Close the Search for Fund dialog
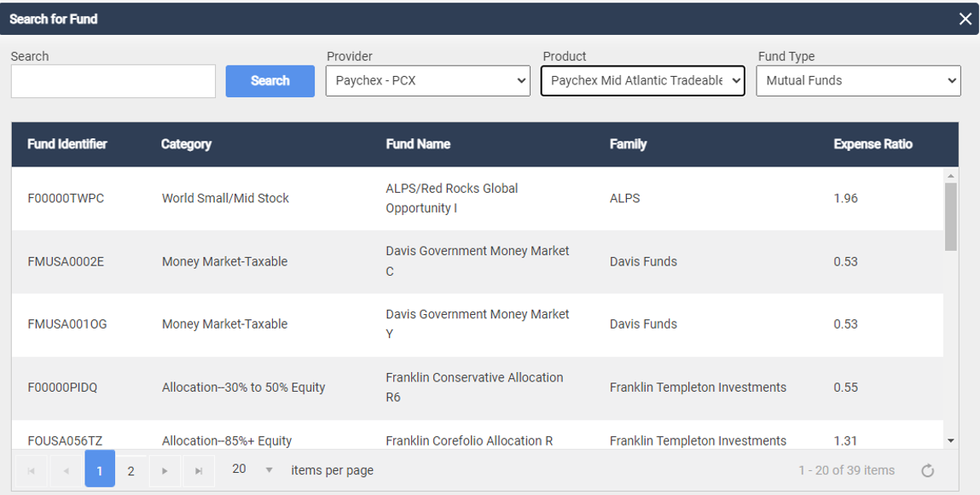Viewport: 980px width, 495px height. (965, 19)
